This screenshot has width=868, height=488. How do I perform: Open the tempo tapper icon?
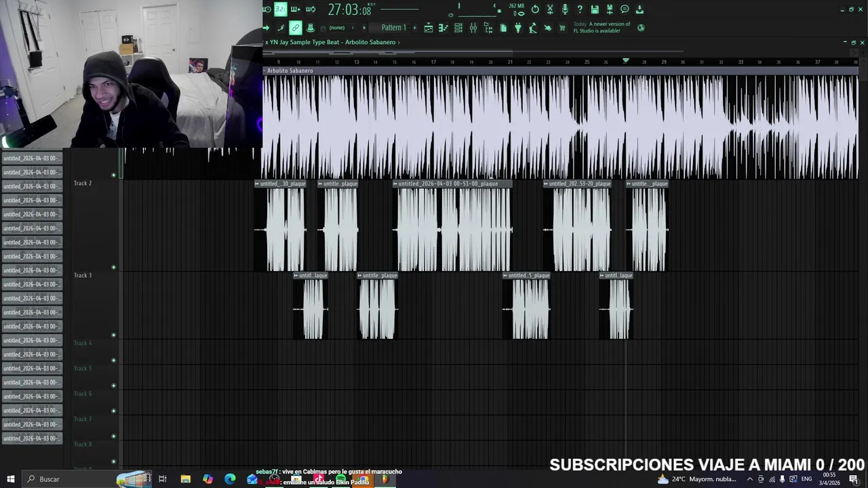click(x=533, y=28)
